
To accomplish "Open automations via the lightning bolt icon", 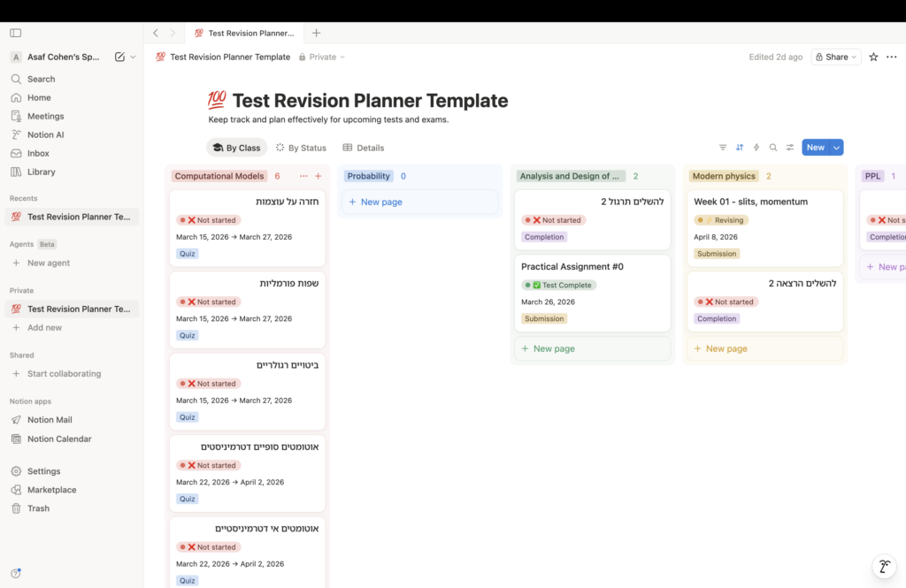I will point(756,148).
